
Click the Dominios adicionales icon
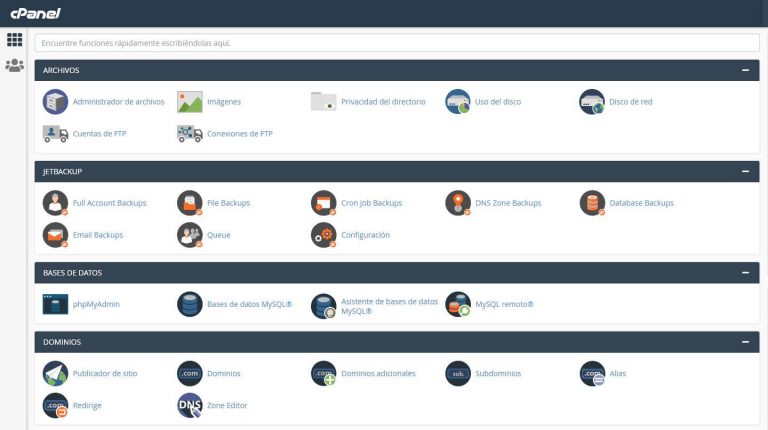323,374
